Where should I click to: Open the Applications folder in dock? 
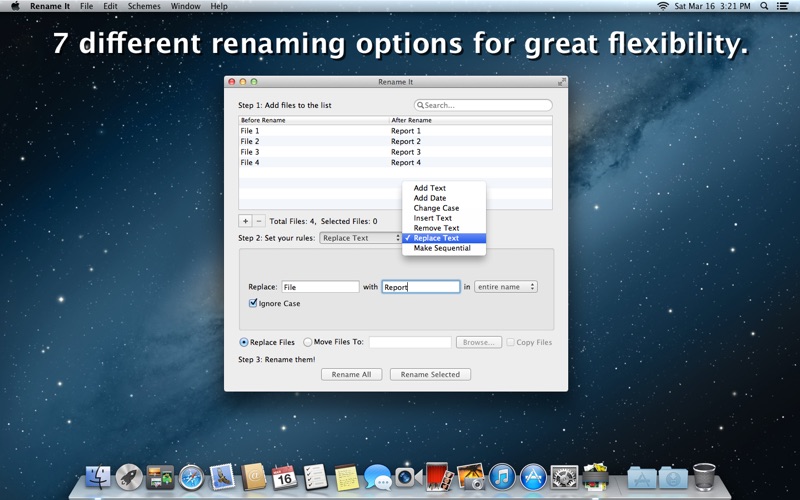pyautogui.click(x=642, y=478)
